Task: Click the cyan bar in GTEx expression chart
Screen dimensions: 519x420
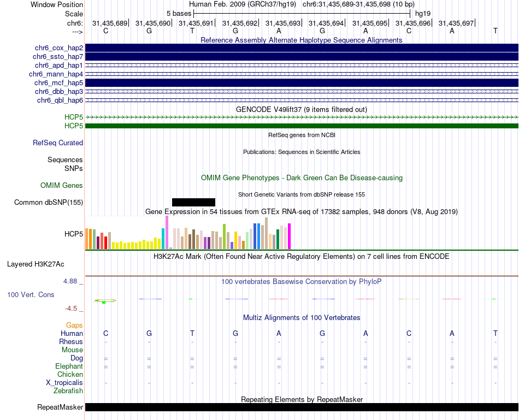Action: coord(163,239)
